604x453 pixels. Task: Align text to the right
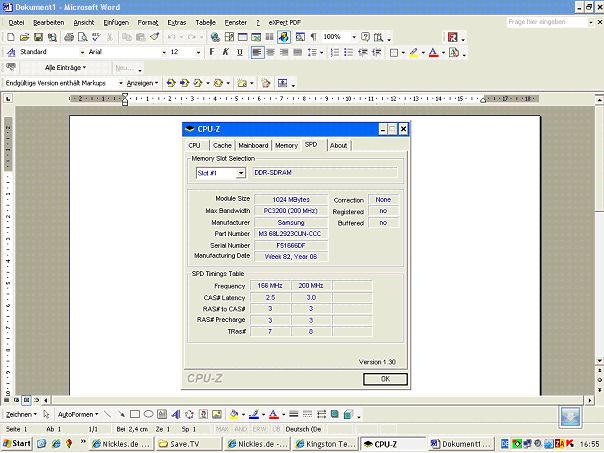pos(284,52)
